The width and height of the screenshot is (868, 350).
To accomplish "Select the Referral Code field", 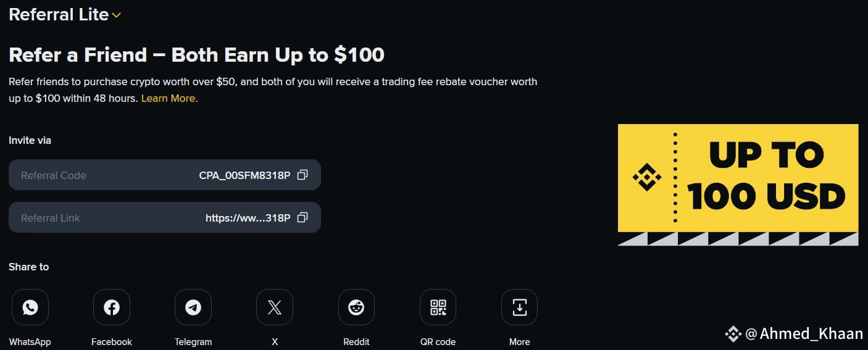I will (165, 175).
